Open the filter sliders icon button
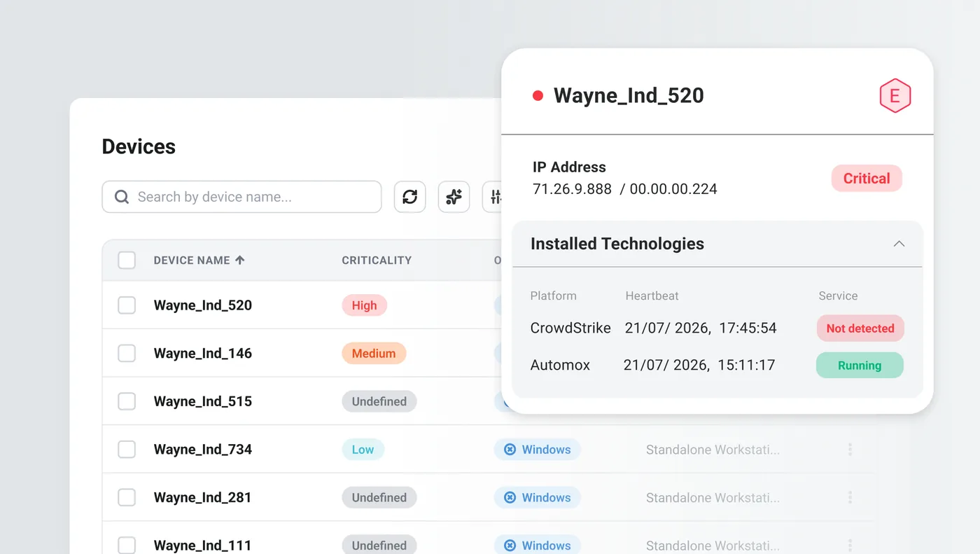 coord(493,197)
